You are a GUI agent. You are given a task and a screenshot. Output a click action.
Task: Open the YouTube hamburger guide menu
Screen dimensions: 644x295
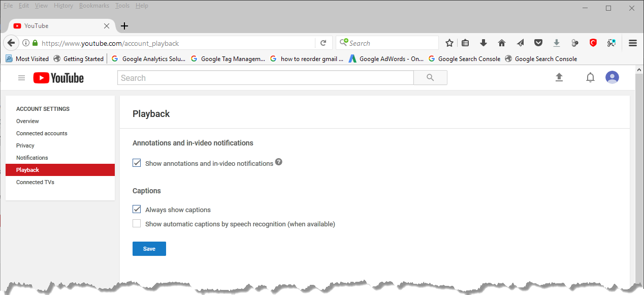21,78
